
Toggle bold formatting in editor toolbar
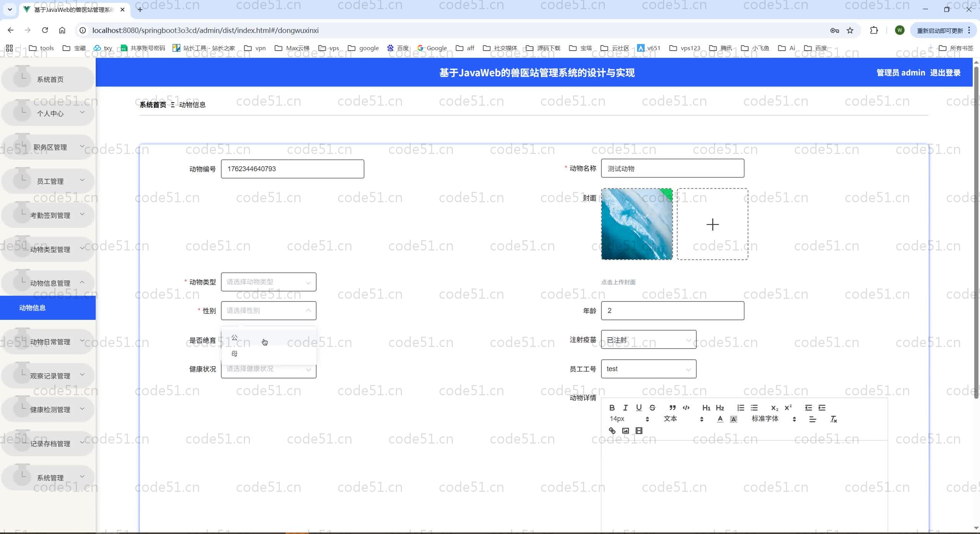point(612,408)
